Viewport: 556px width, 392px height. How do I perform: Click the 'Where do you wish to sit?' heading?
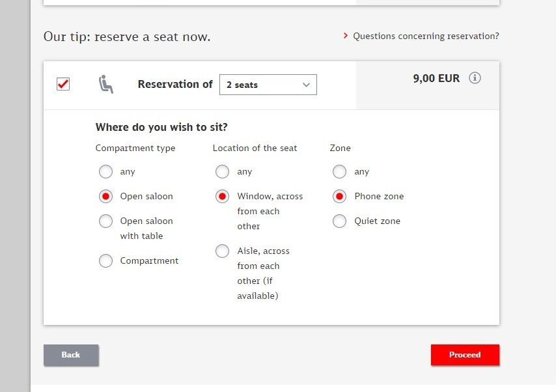click(x=161, y=127)
